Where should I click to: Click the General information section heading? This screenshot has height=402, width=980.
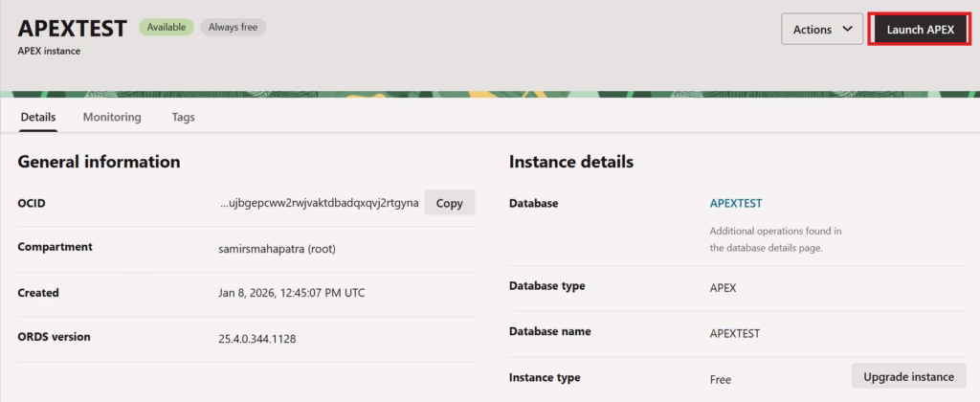[99, 162]
